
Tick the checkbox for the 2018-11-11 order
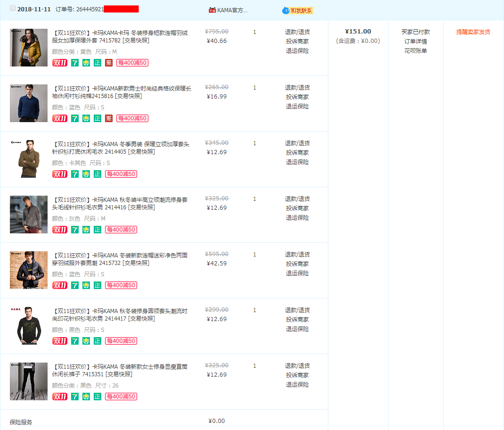13,8
